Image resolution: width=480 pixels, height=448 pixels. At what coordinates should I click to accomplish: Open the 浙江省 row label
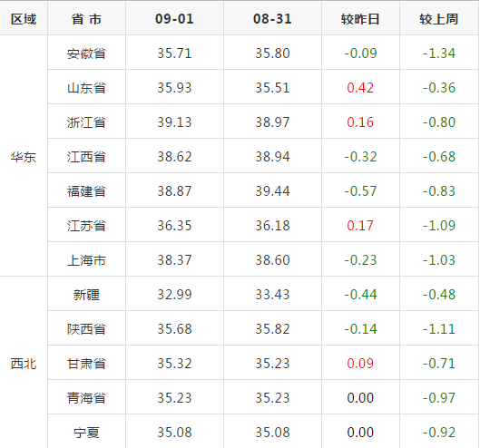pos(86,122)
